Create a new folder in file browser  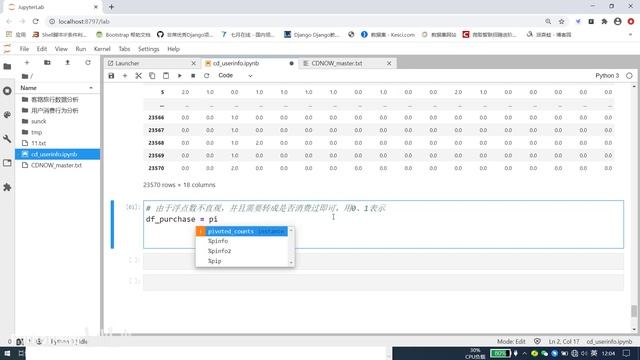click(47, 62)
